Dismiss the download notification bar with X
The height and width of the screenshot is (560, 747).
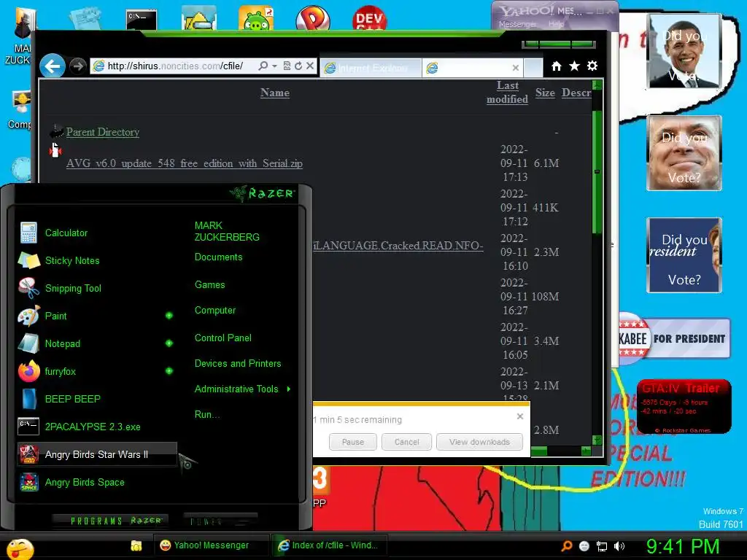[x=520, y=416]
